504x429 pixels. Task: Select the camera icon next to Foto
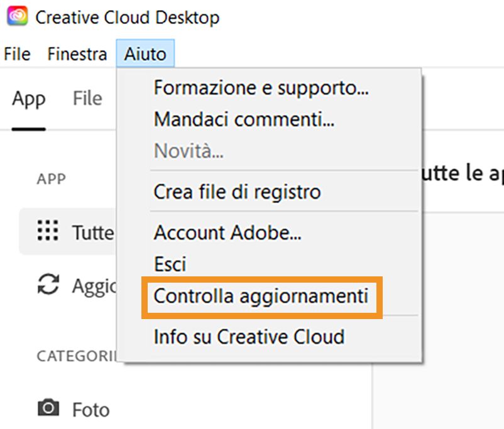pos(47,409)
